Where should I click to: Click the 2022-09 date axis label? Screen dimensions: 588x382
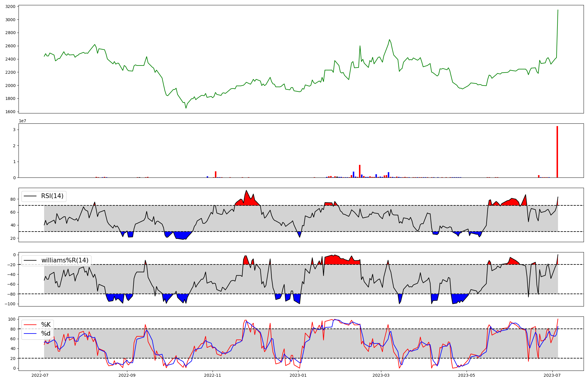point(127,375)
